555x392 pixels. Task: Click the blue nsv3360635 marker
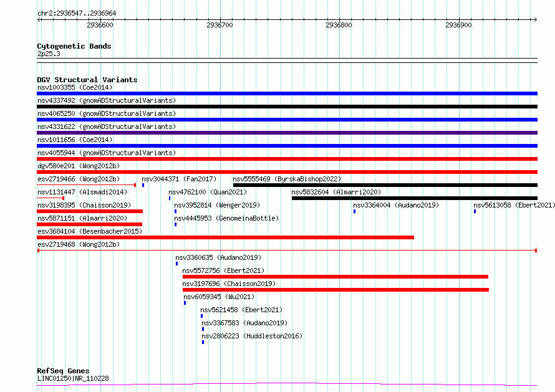(176, 264)
